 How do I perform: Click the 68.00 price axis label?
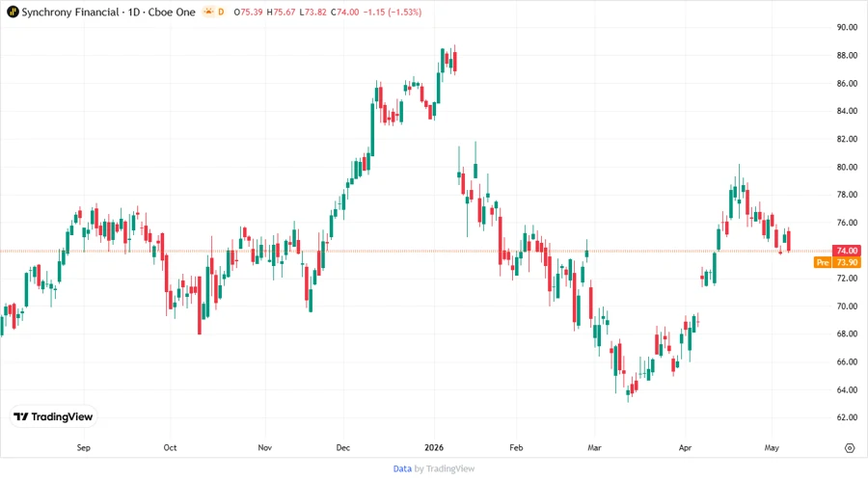click(847, 334)
